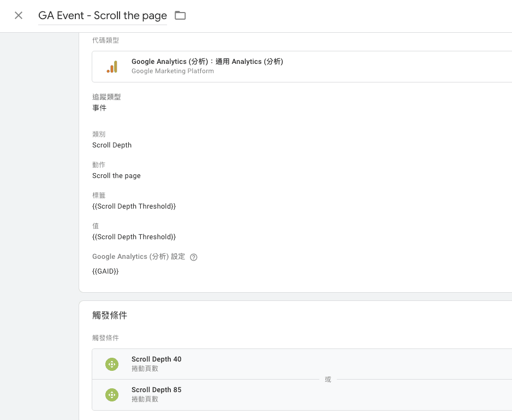The width and height of the screenshot is (512, 420).
Task: Click the 捲動頁數 text under Scroll Depth 85
Action: tap(145, 399)
